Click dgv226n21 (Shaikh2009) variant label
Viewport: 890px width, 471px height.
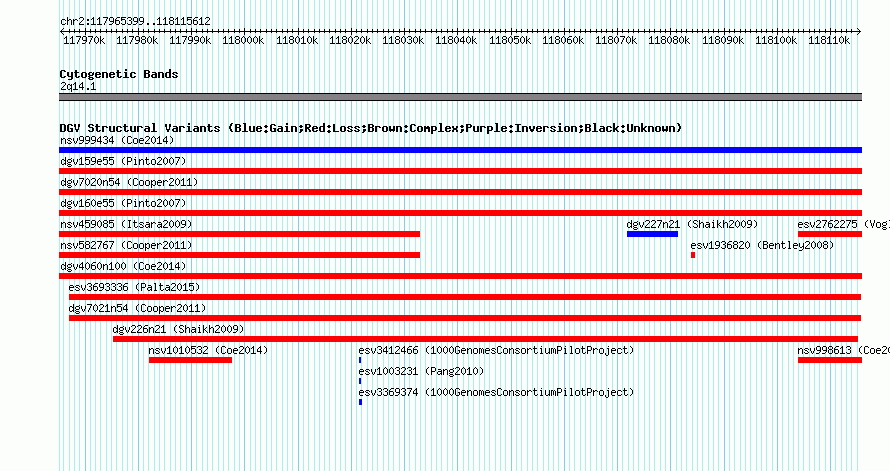(x=178, y=329)
